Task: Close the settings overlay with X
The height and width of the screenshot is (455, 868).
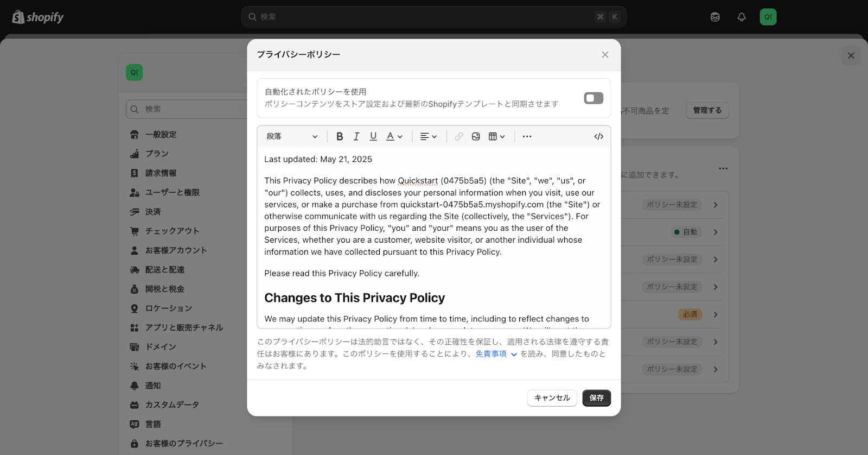Action: point(851,55)
